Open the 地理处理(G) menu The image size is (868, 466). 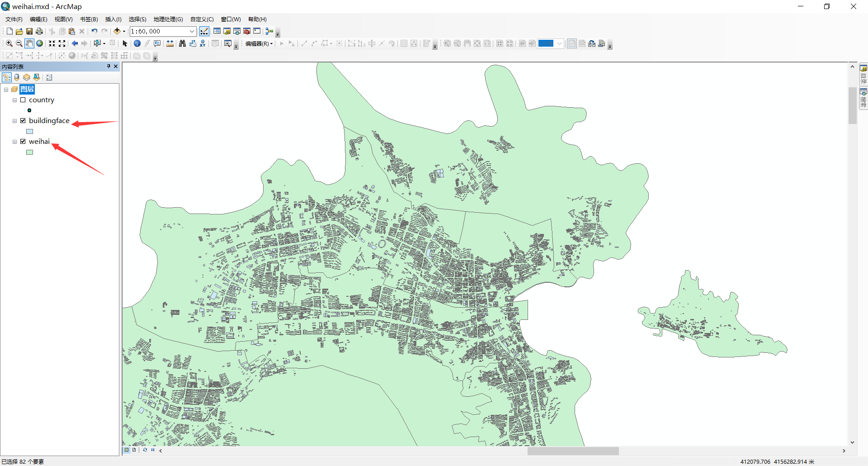(x=168, y=19)
